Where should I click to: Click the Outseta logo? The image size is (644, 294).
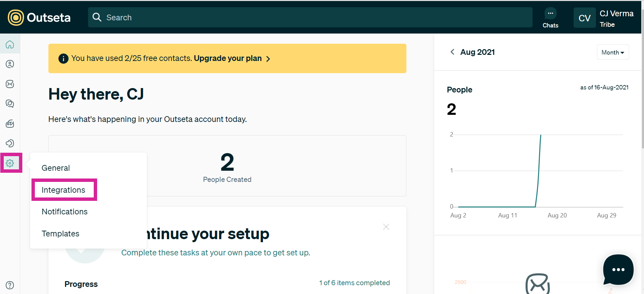[39, 18]
